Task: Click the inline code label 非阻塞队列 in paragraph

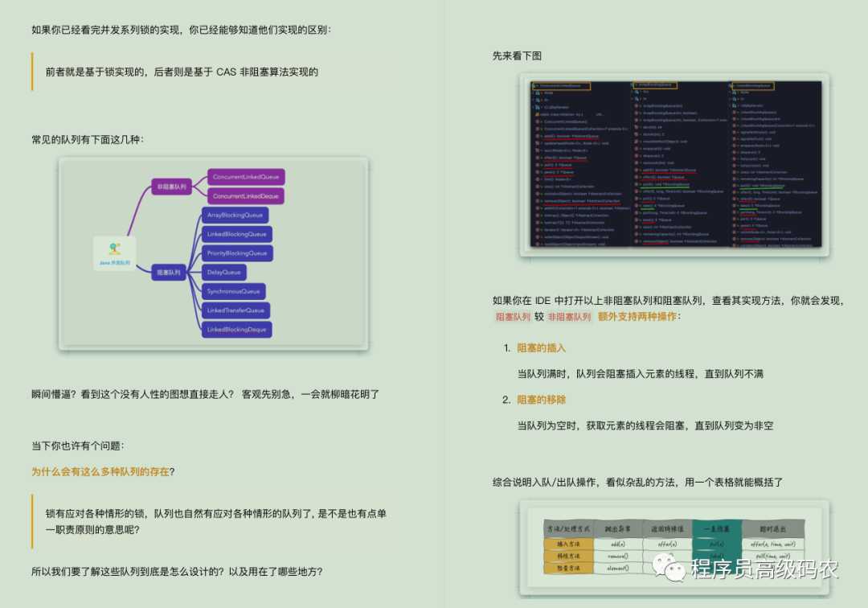Action: [x=570, y=317]
